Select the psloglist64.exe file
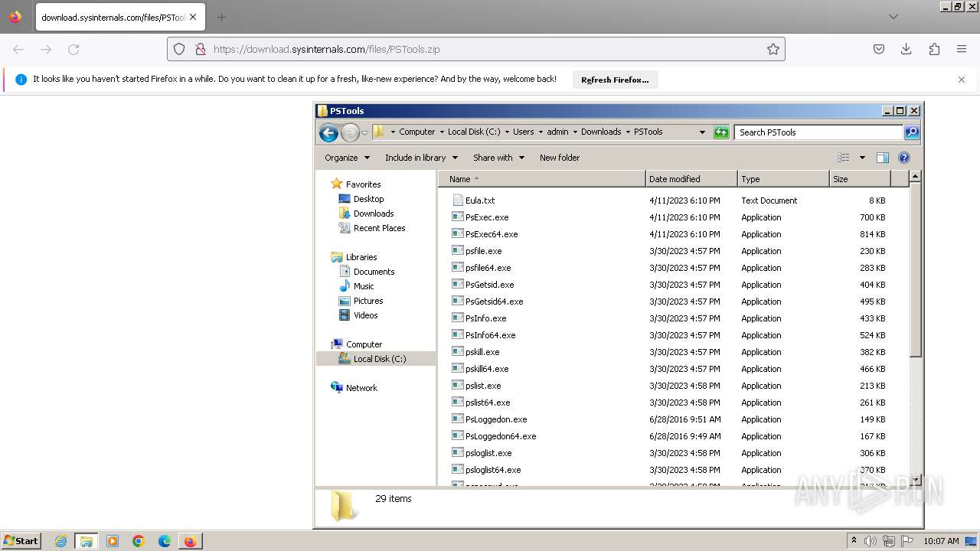Viewport: 980px width, 551px height. [x=493, y=470]
